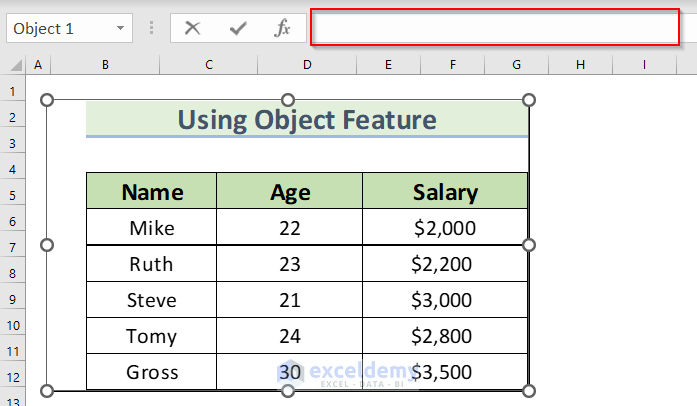
Task: Click Mike's age value 22
Action: [x=289, y=227]
